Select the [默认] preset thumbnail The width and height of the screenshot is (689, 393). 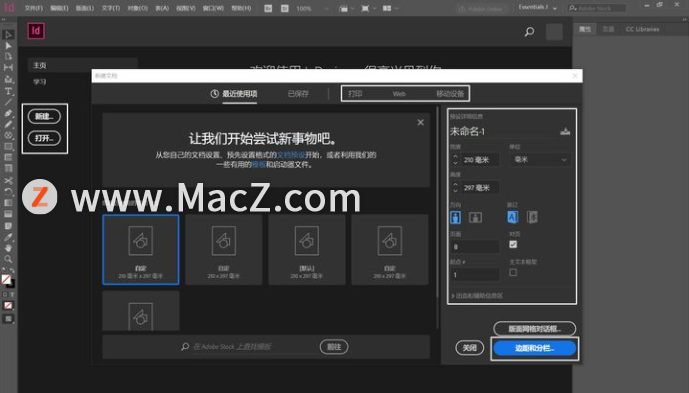pos(307,250)
